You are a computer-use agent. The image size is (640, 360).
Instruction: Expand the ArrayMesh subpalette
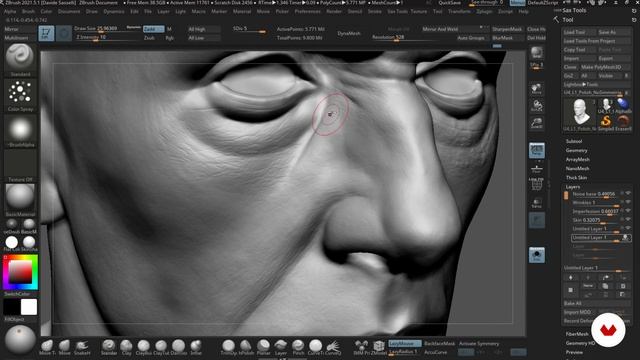pos(578,160)
